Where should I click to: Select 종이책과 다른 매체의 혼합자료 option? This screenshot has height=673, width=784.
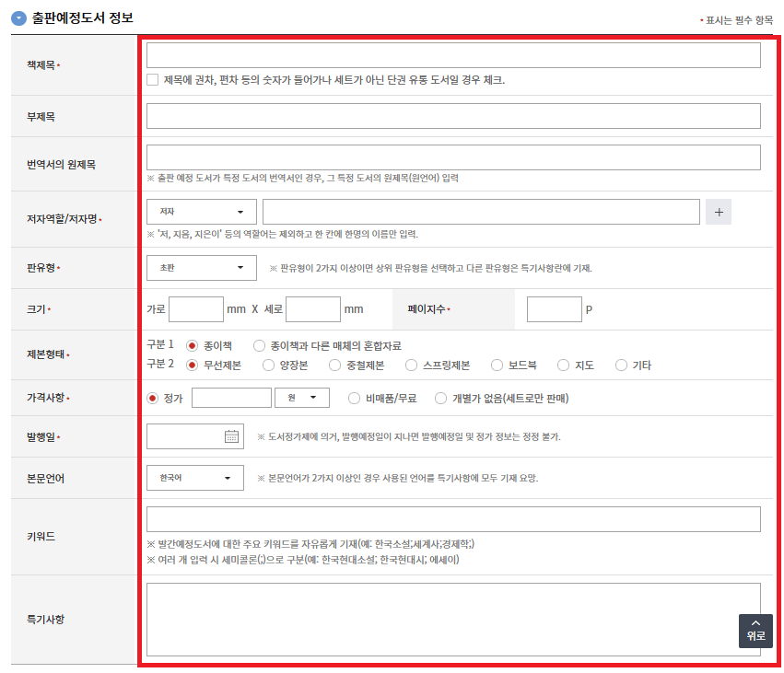click(x=259, y=346)
